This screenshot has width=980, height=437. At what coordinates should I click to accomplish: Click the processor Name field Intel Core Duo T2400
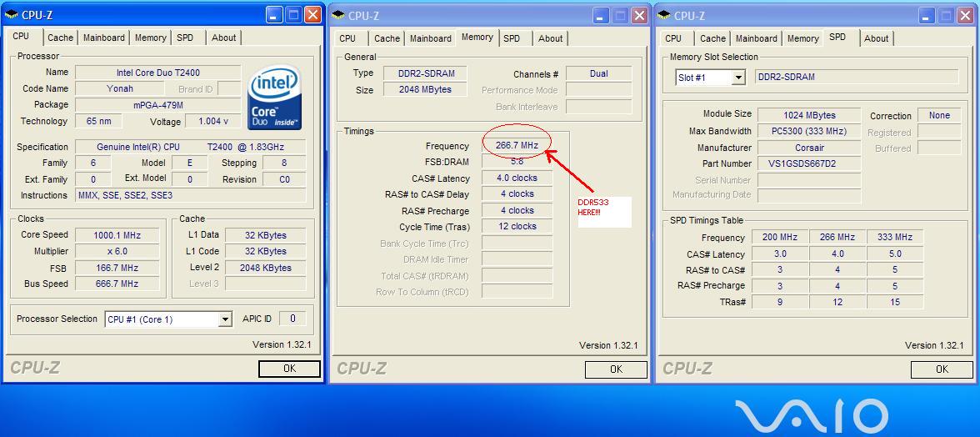coord(158,73)
